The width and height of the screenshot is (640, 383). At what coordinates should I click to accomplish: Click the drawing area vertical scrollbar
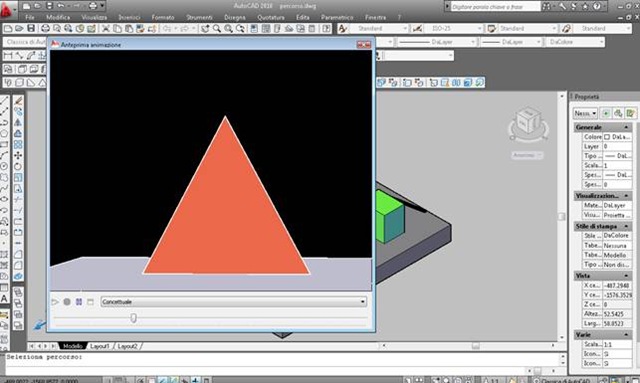point(562,216)
